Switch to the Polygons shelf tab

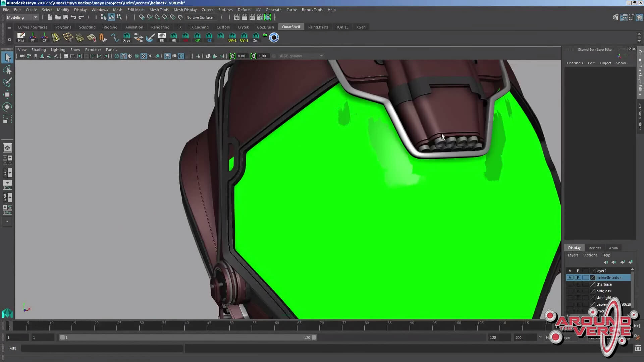63,27
